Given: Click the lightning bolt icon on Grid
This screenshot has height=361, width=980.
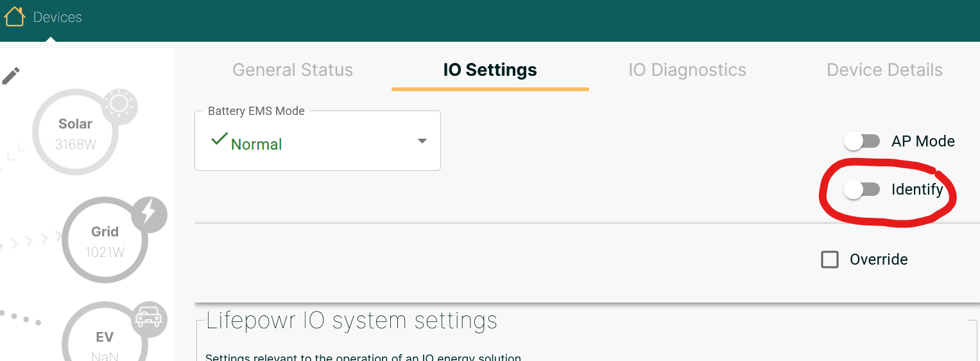Looking at the screenshot, I should pyautogui.click(x=149, y=214).
